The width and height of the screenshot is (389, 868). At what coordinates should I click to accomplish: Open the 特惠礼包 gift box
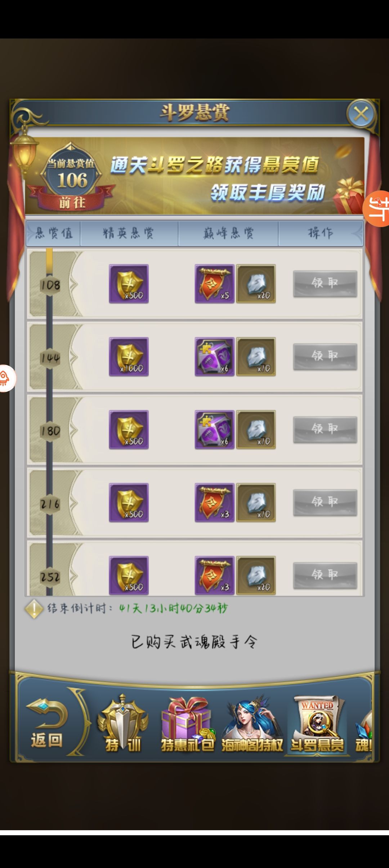pos(187,724)
